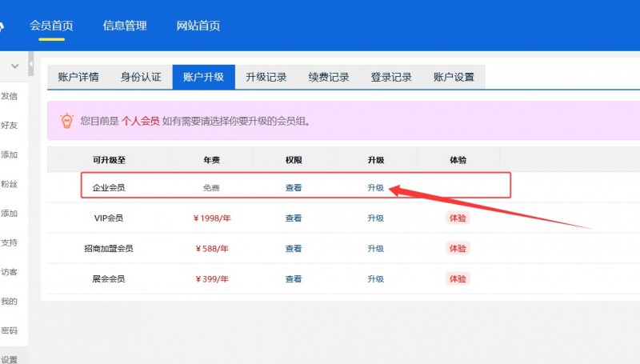Click the lightbulb tip icon

[66, 121]
